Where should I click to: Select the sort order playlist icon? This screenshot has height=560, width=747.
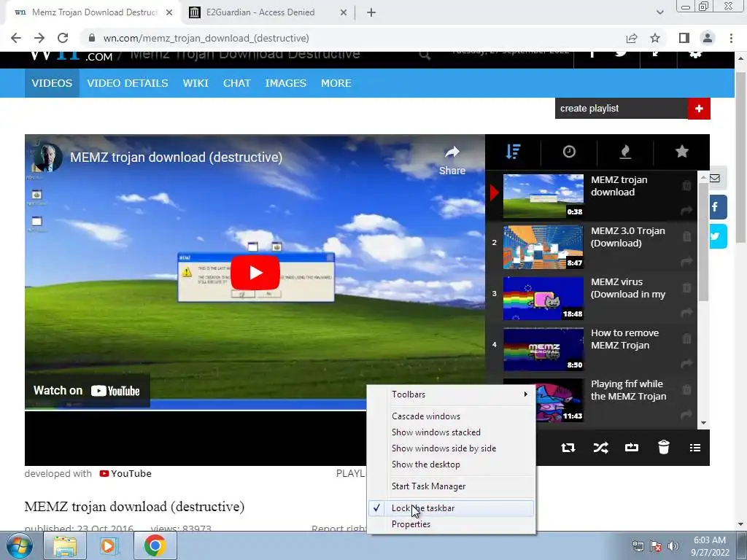(x=513, y=152)
